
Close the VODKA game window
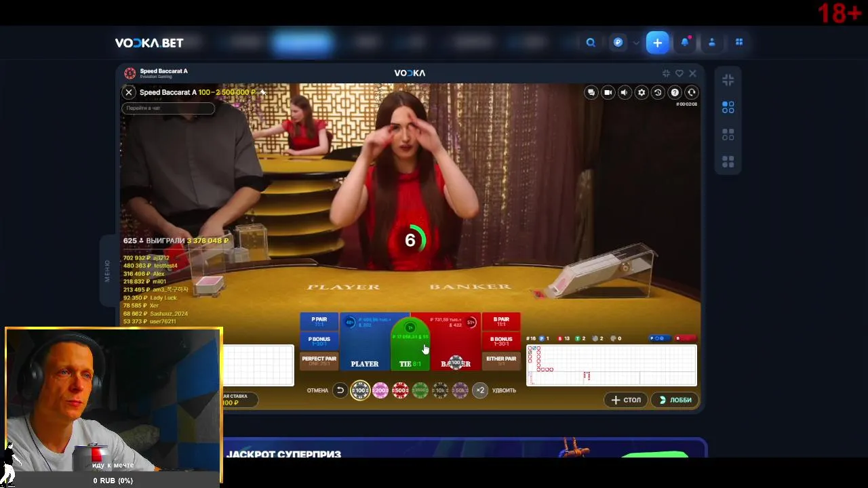click(x=692, y=73)
